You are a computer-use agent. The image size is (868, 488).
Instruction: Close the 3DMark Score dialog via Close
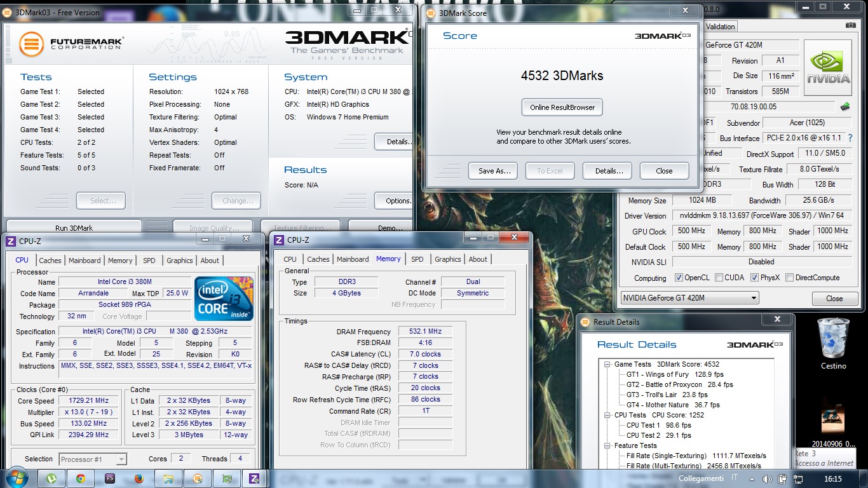click(x=664, y=171)
